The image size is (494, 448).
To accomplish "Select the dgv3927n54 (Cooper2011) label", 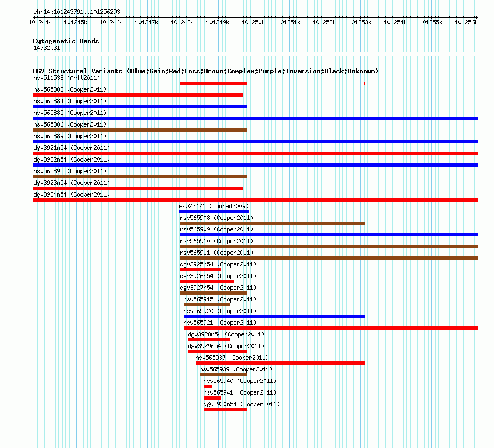I will [x=218, y=288].
